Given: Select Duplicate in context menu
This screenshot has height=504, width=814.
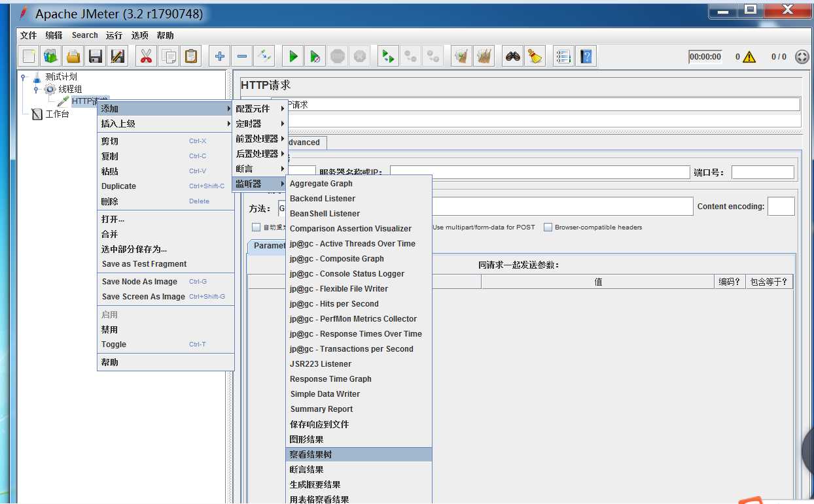Looking at the screenshot, I should pos(166,186).
